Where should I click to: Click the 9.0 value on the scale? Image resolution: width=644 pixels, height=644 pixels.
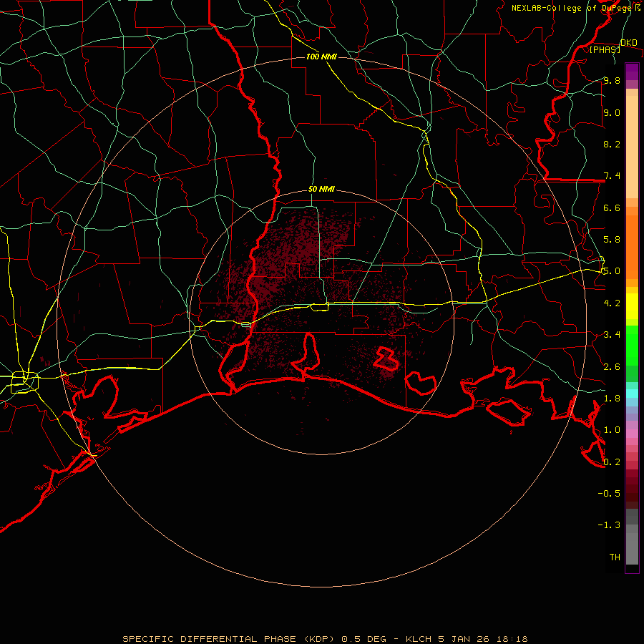tap(612, 112)
